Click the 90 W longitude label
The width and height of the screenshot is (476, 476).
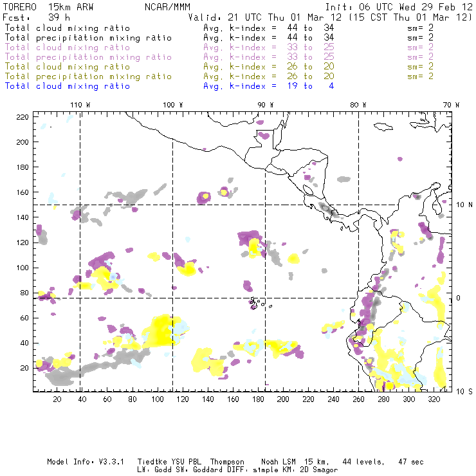(x=266, y=105)
